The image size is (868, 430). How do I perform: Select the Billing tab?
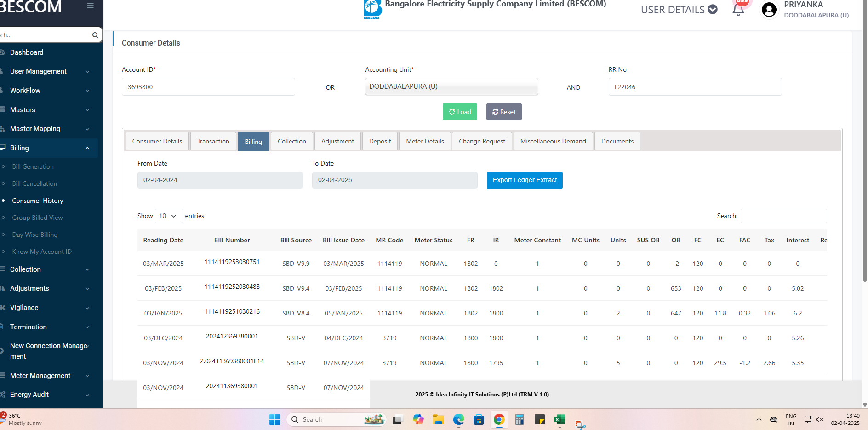253,142
